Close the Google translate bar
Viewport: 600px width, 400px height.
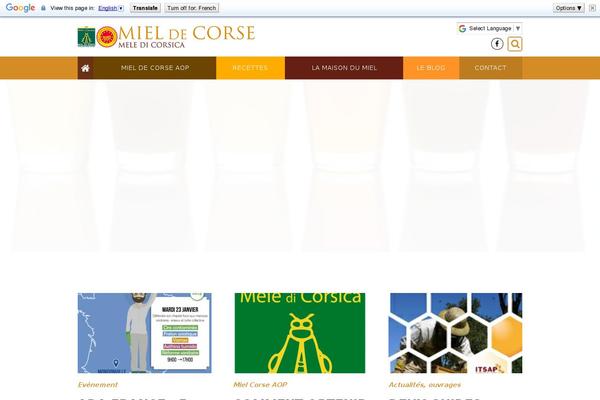pyautogui.click(x=592, y=8)
